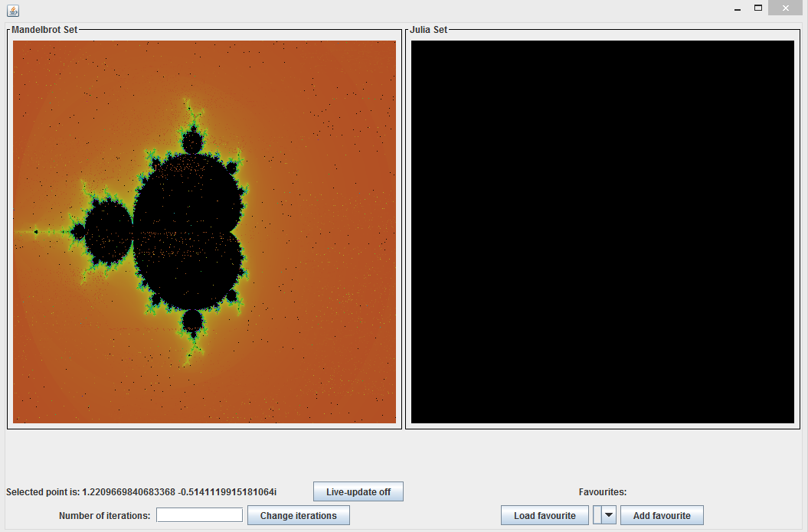Minimize the fractal viewer window

[737, 8]
